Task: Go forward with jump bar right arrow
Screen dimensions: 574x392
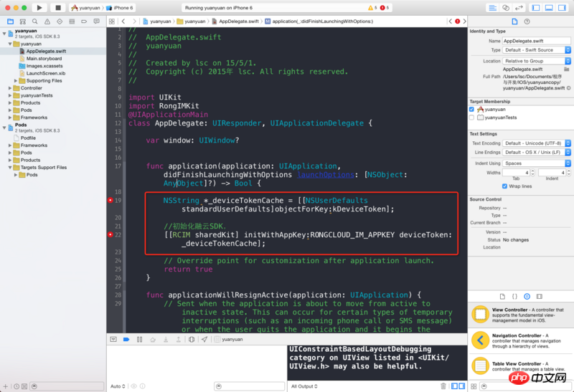Action: click(x=134, y=21)
